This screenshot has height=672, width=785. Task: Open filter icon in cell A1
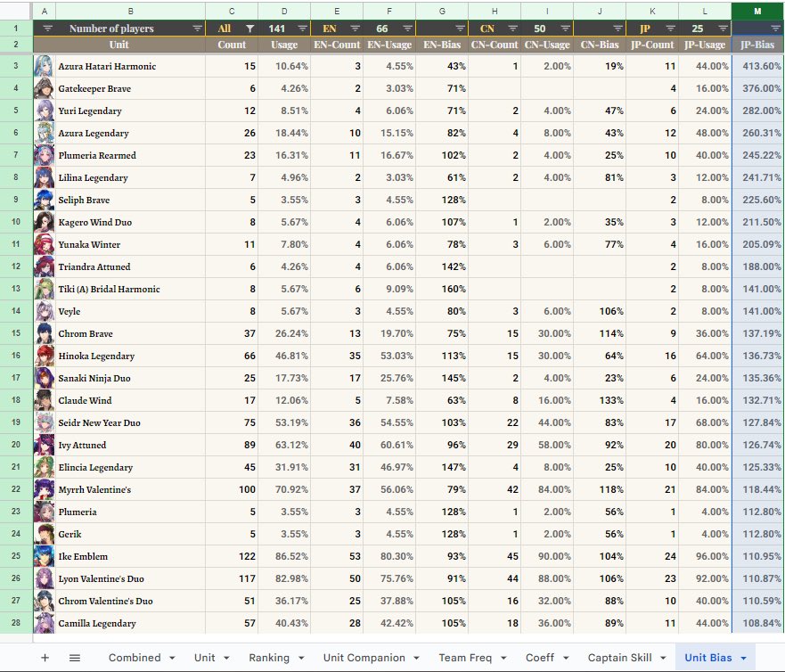pos(47,29)
